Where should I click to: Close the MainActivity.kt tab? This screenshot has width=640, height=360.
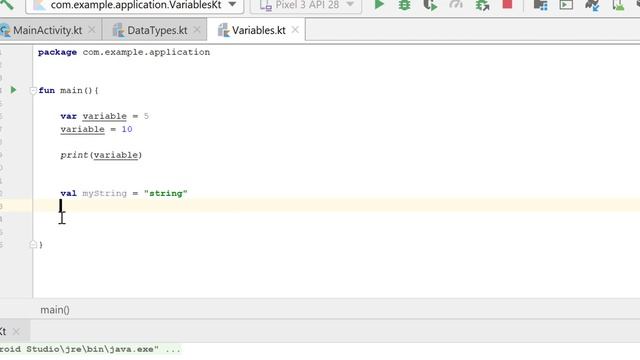[x=92, y=30]
